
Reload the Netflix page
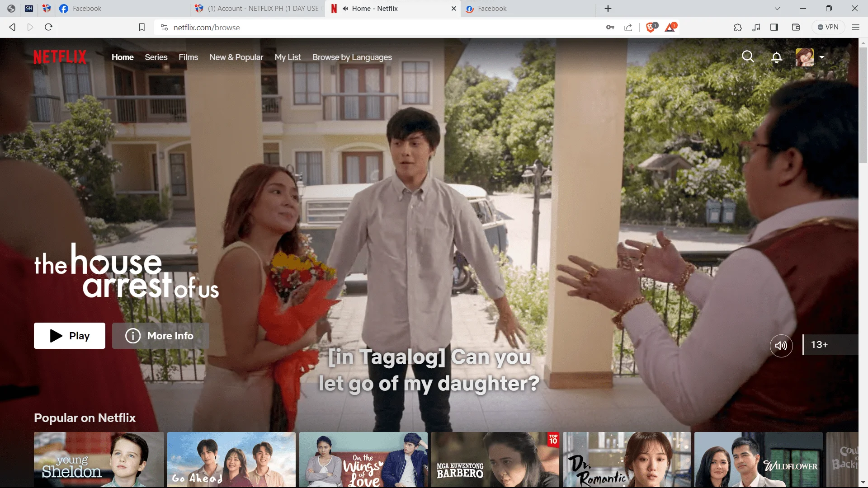coord(48,27)
